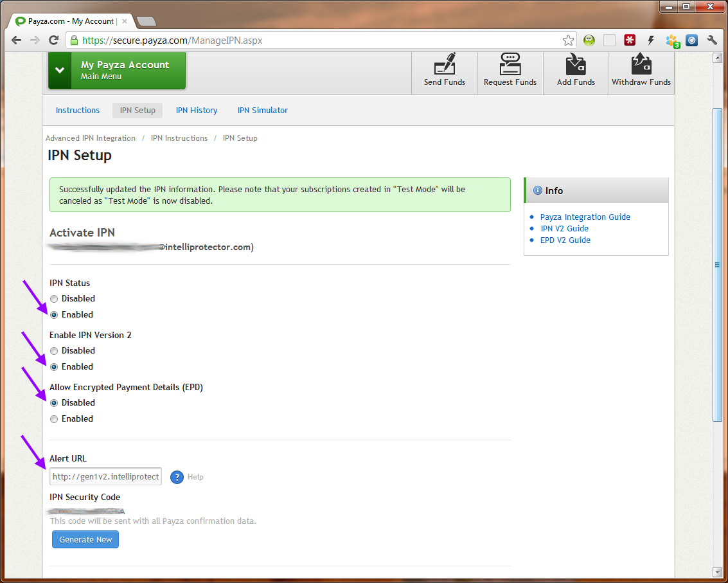Open the Instructions tab
The height and width of the screenshot is (583, 728).
tap(78, 110)
